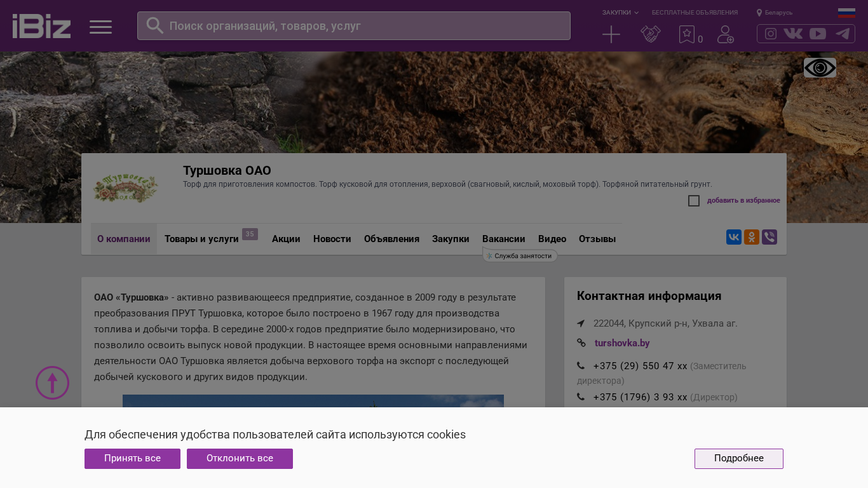This screenshot has height=488, width=868.
Task: Open the turshovka.by website link
Action: (621, 343)
